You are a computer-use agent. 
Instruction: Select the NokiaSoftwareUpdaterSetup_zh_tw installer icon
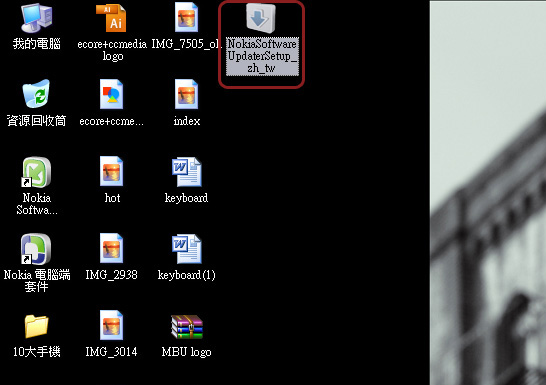(261, 17)
